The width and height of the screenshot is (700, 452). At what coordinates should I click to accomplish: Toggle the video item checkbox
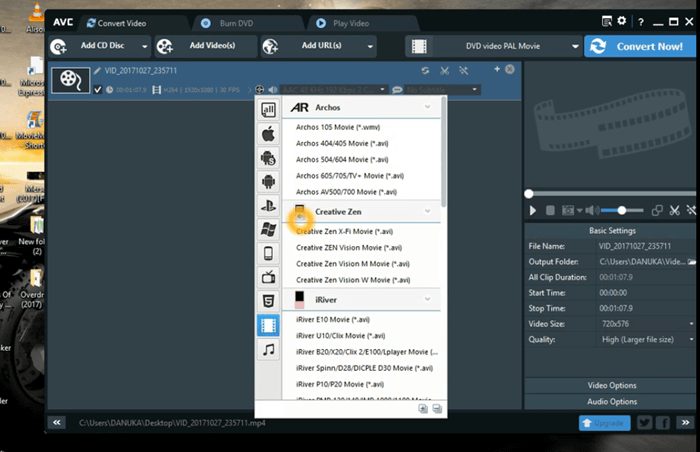(x=98, y=90)
